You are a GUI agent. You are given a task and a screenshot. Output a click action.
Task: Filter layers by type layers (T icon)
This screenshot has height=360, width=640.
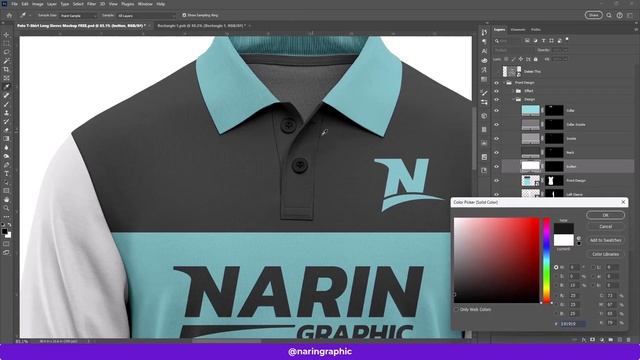[x=543, y=40]
